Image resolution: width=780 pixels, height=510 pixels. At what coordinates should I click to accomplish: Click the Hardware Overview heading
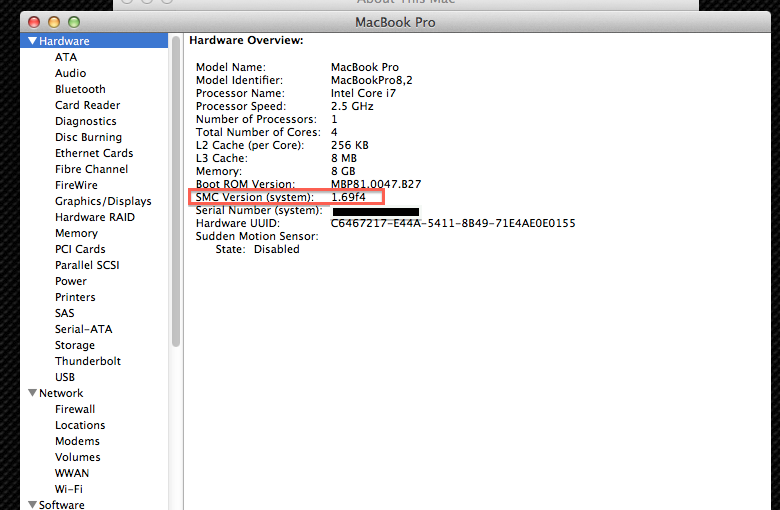pos(246,40)
